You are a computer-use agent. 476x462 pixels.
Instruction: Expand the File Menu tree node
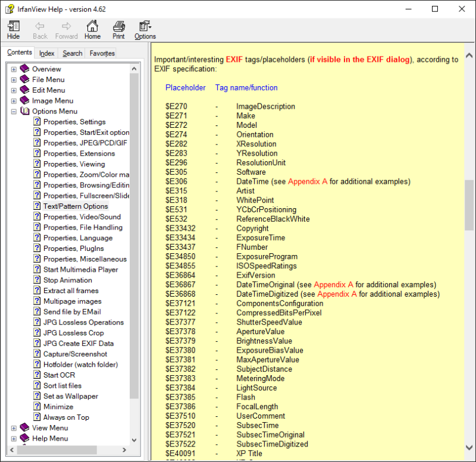[x=14, y=80]
